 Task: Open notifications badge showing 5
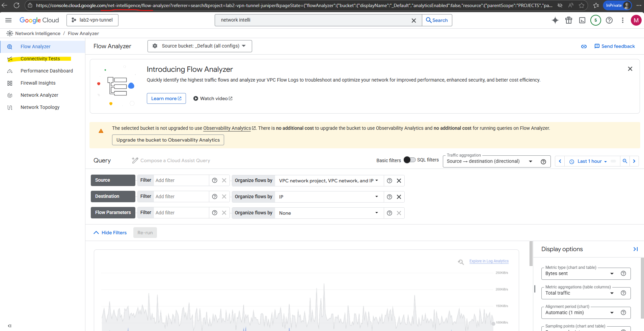(596, 20)
